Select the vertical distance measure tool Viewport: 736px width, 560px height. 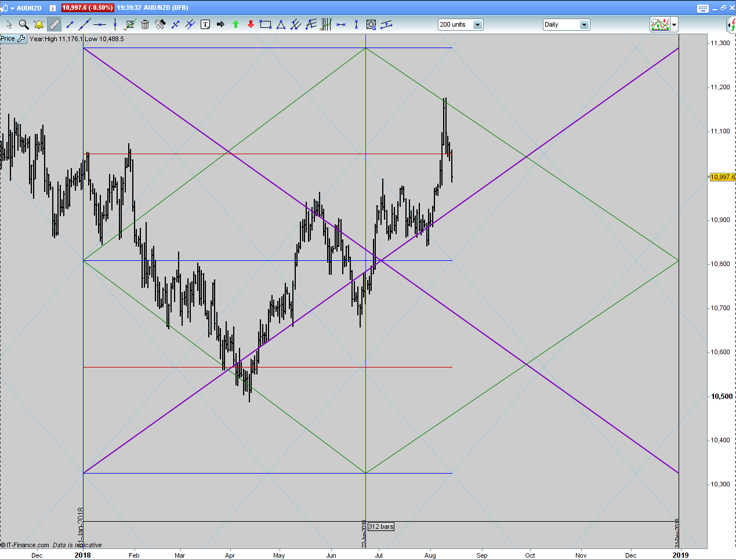(356, 24)
